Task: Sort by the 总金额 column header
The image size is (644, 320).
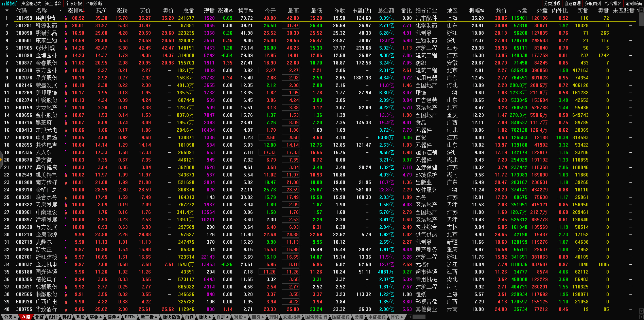Action: tap(386, 11)
